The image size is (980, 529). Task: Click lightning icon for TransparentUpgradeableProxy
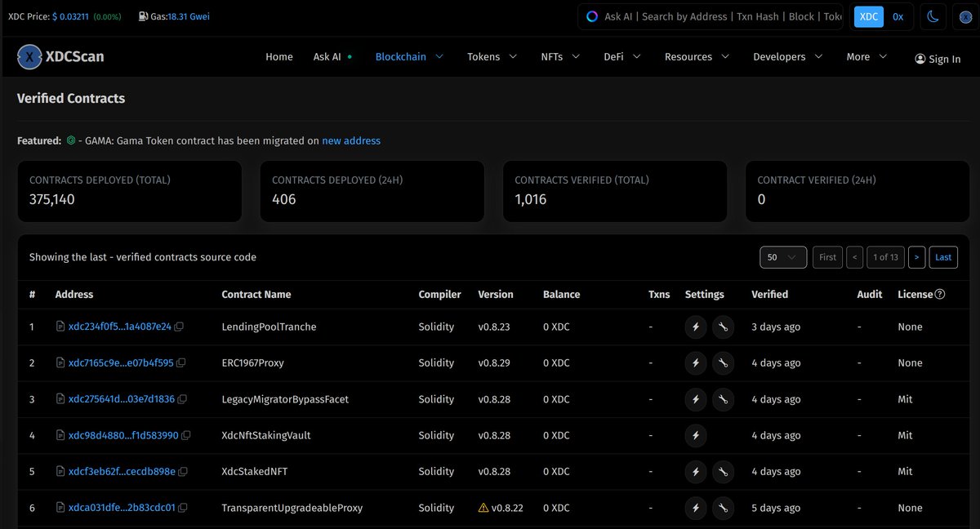click(696, 508)
